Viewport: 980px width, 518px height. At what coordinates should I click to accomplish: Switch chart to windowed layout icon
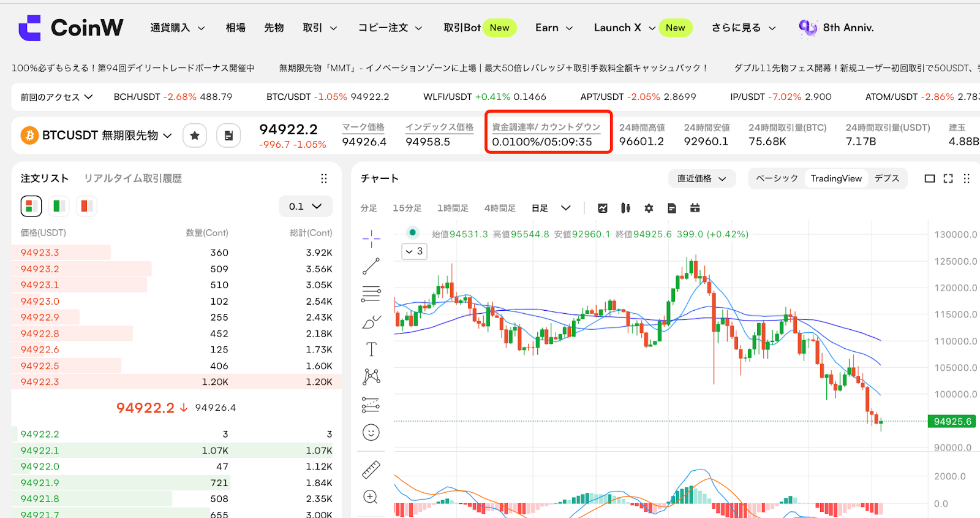pos(930,178)
